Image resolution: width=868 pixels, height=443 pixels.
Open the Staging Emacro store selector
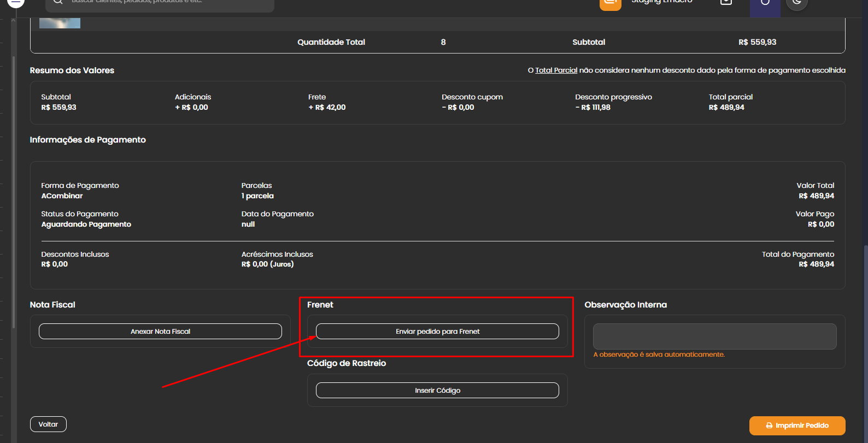point(661,2)
